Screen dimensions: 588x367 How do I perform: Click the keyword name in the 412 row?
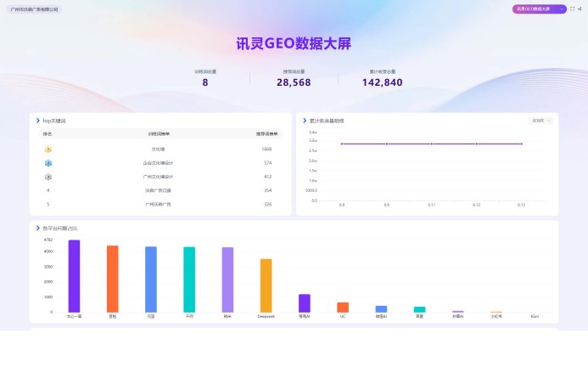(158, 177)
